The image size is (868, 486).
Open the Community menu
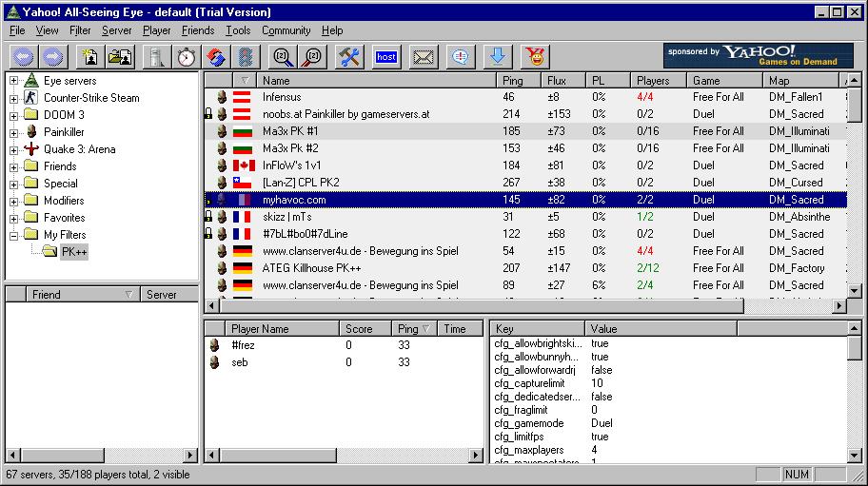286,30
